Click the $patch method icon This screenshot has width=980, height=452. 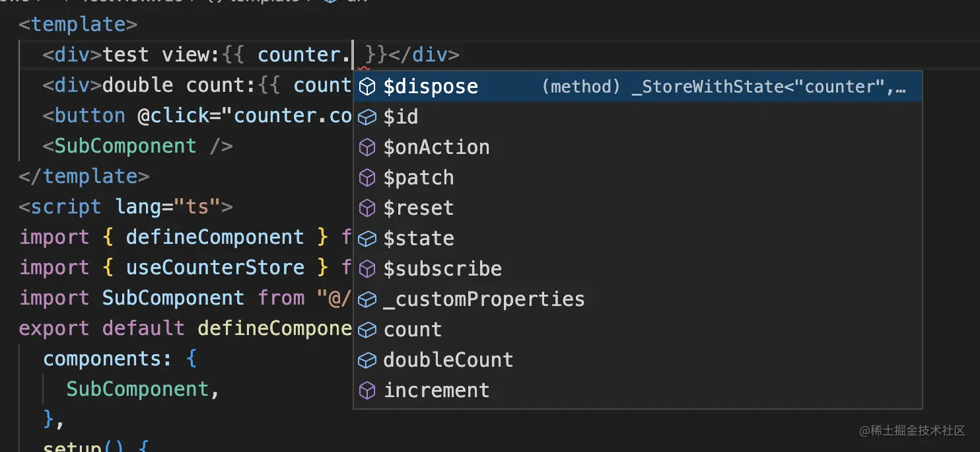[367, 178]
